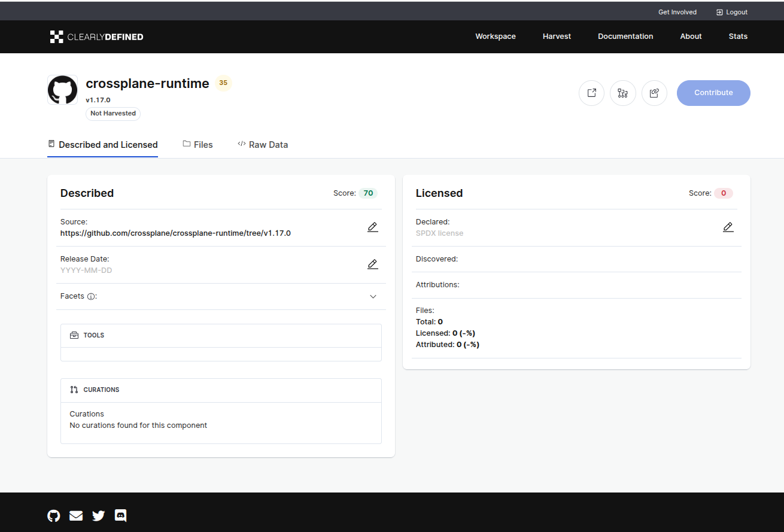
Task: Click 'No curations found for this component' text
Action: coord(138,425)
